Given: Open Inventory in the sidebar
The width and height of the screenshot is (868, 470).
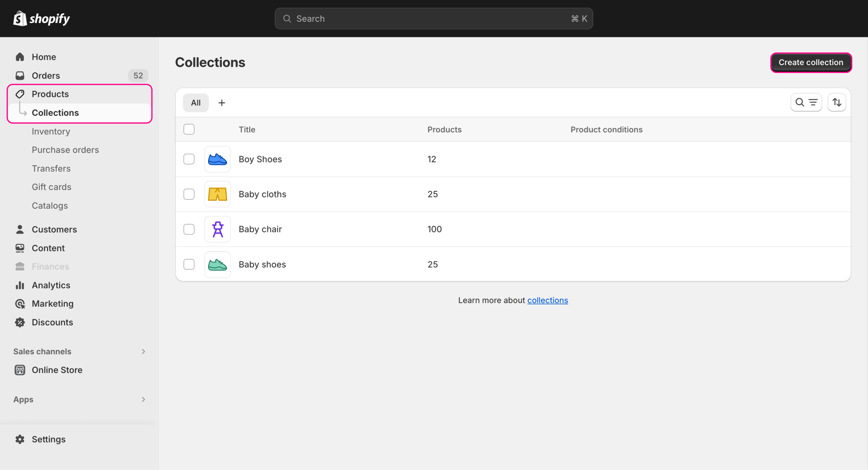Looking at the screenshot, I should pyautogui.click(x=51, y=131).
